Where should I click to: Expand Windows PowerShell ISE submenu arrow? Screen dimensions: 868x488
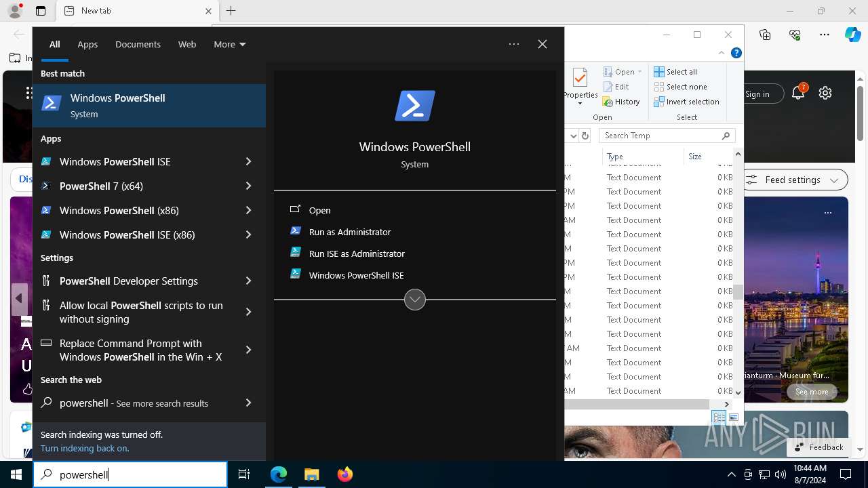coord(248,161)
